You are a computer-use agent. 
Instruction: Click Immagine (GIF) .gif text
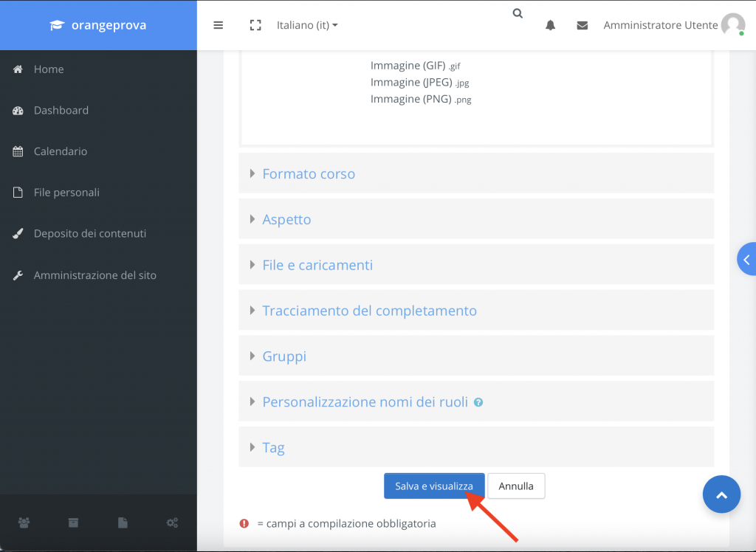point(415,66)
